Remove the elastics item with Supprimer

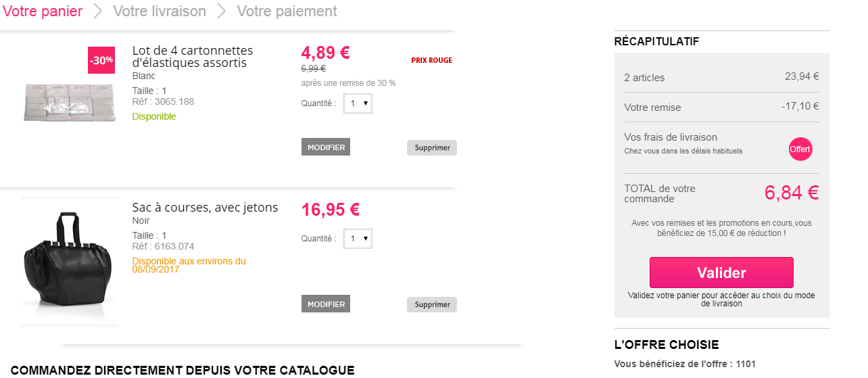pyautogui.click(x=432, y=147)
